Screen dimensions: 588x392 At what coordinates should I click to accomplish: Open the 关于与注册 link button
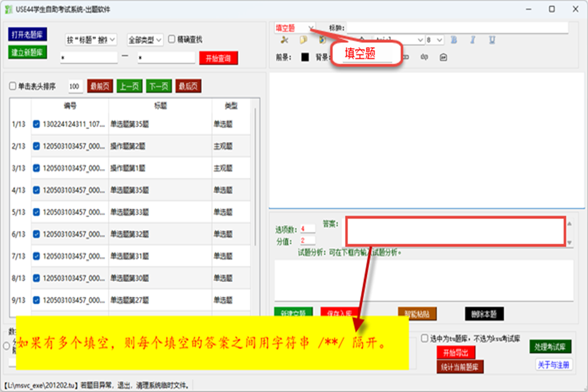[554, 364]
